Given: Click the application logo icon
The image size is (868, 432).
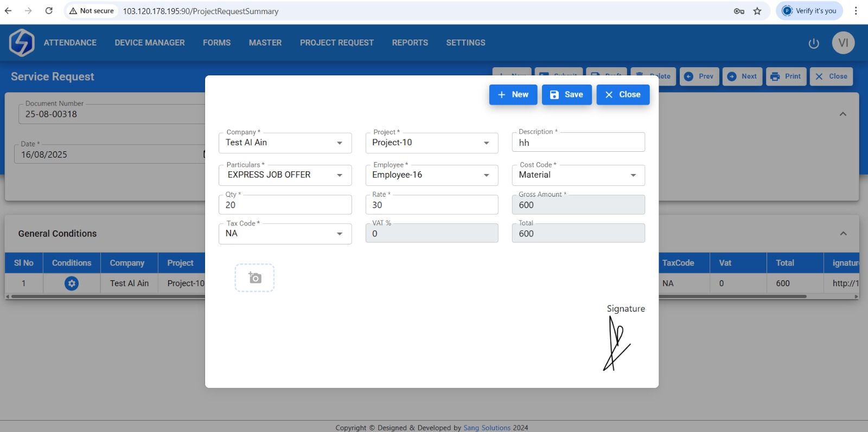Looking at the screenshot, I should tap(22, 43).
